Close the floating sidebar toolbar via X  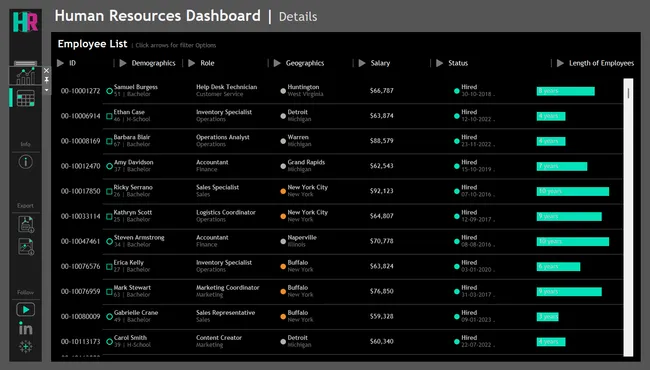(46, 71)
